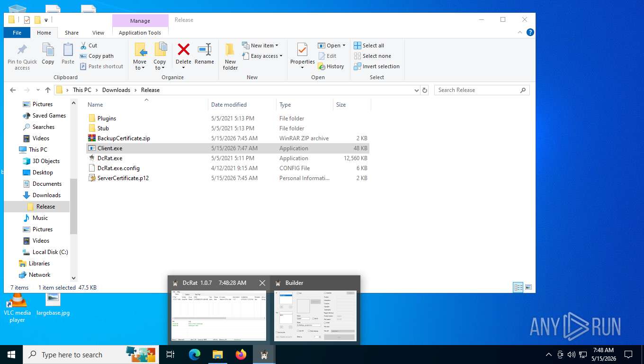The height and width of the screenshot is (364, 644).
Task: Open the VLC media player desktop shortcut
Action: (17, 308)
